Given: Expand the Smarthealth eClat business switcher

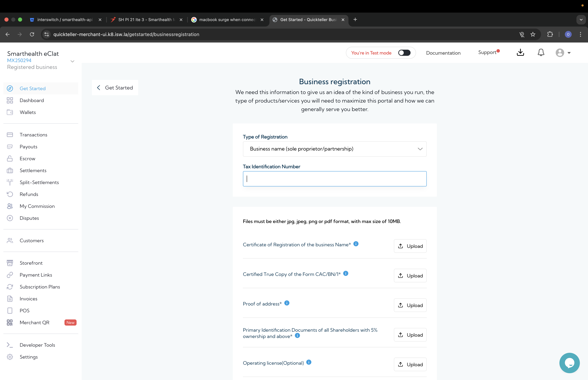Looking at the screenshot, I should pyautogui.click(x=72, y=61).
